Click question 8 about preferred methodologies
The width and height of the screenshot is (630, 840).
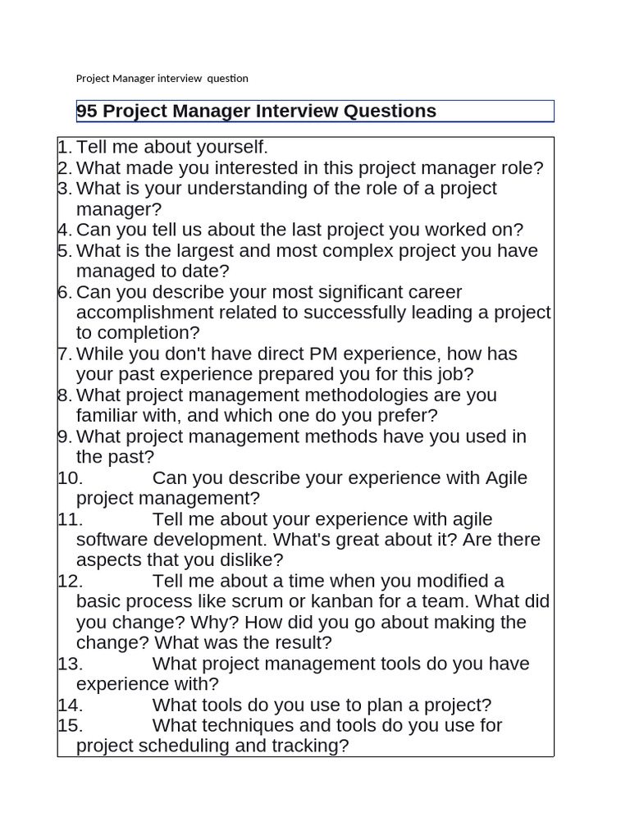286,405
